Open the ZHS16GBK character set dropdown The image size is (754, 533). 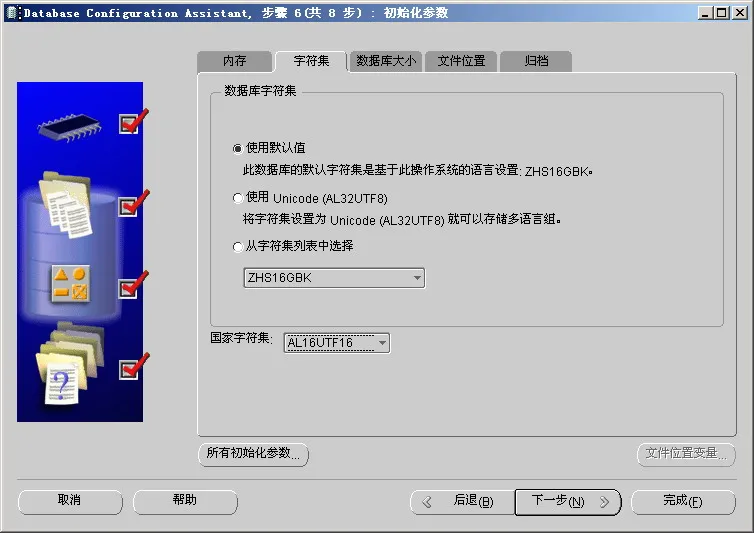coord(334,278)
